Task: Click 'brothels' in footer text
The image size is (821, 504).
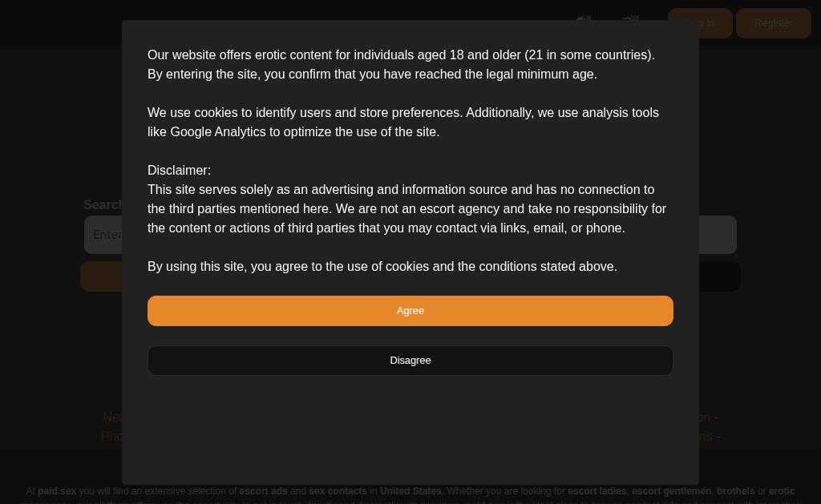Action: click(735, 491)
